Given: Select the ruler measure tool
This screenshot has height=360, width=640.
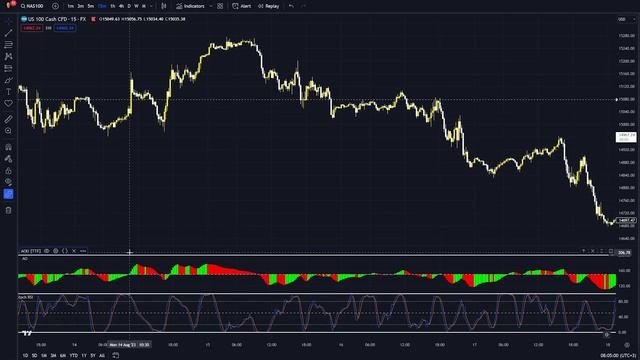Looking at the screenshot, I should [x=8, y=119].
